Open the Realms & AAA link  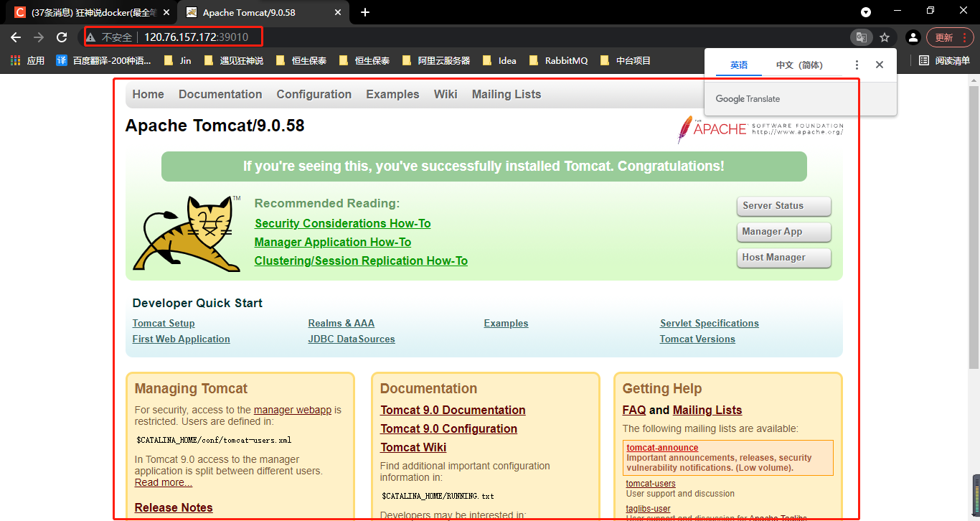[x=341, y=323]
